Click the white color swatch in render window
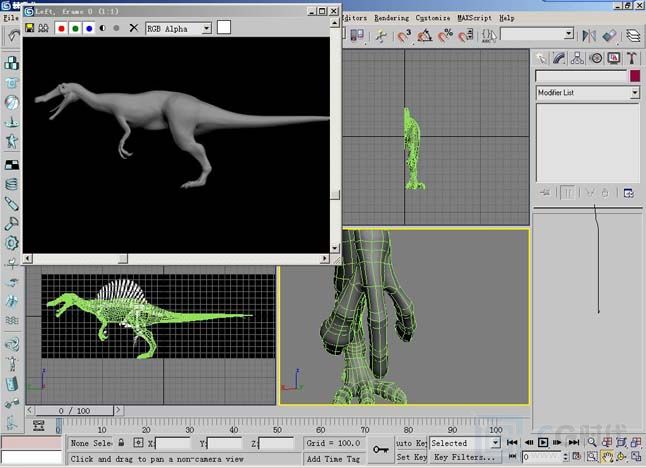646x468 pixels. click(x=224, y=28)
